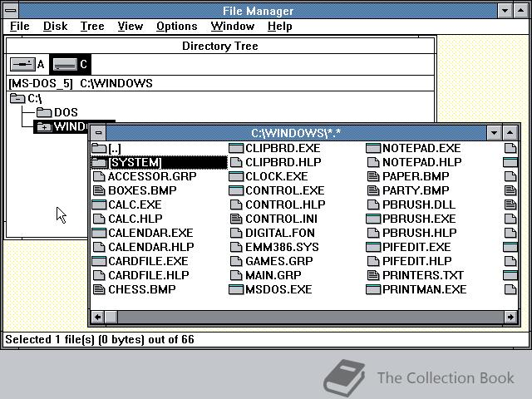Screen dimensions: 532x399
Task: Select the MAIN.GRP file name
Action: (x=273, y=275)
